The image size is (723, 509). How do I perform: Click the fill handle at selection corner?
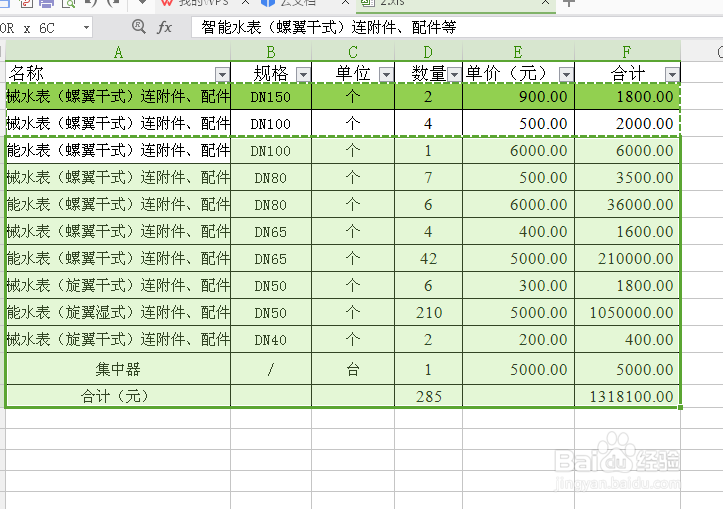pyautogui.click(x=681, y=408)
